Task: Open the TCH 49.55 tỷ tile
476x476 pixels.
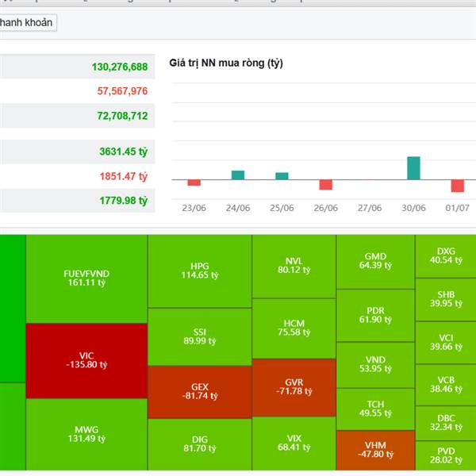Action: coord(375,409)
